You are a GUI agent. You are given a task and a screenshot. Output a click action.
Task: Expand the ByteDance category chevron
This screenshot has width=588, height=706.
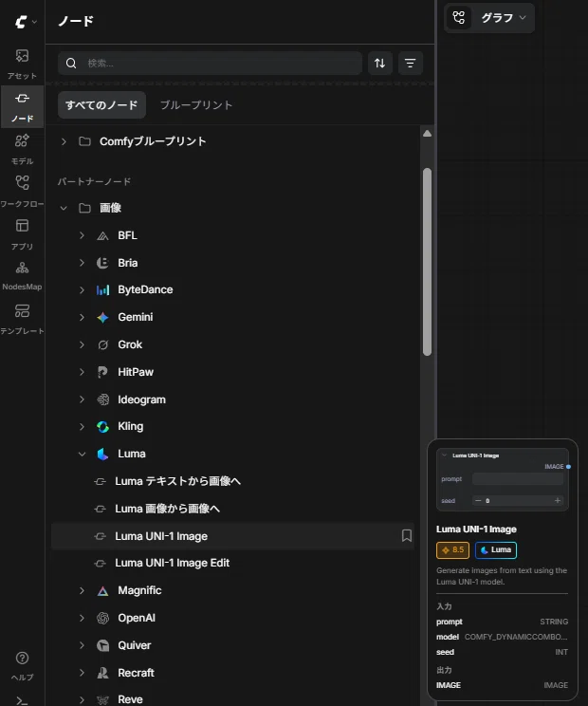tap(82, 290)
